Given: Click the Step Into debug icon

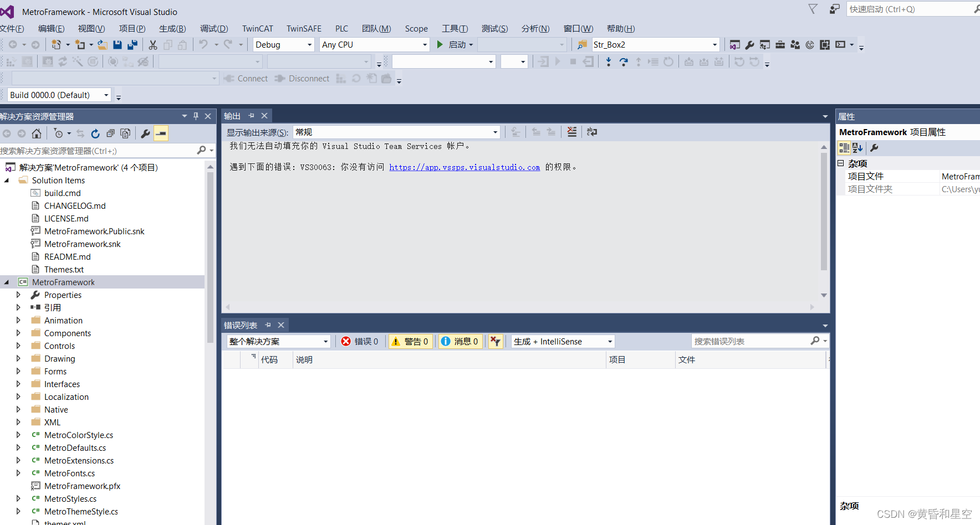Looking at the screenshot, I should 609,62.
